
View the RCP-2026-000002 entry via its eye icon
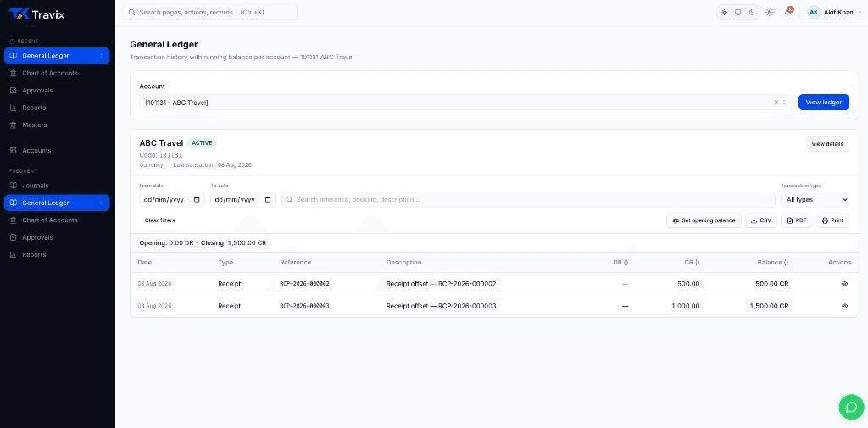coord(845,283)
